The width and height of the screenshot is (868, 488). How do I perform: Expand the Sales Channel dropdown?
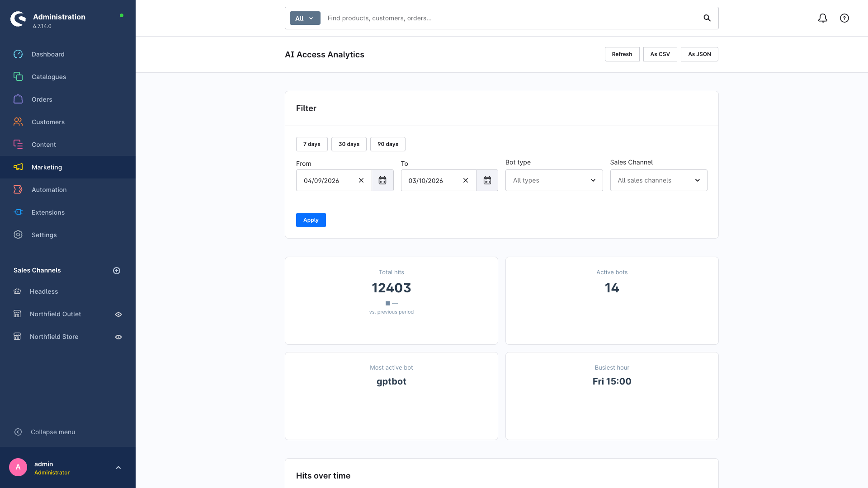coord(659,180)
